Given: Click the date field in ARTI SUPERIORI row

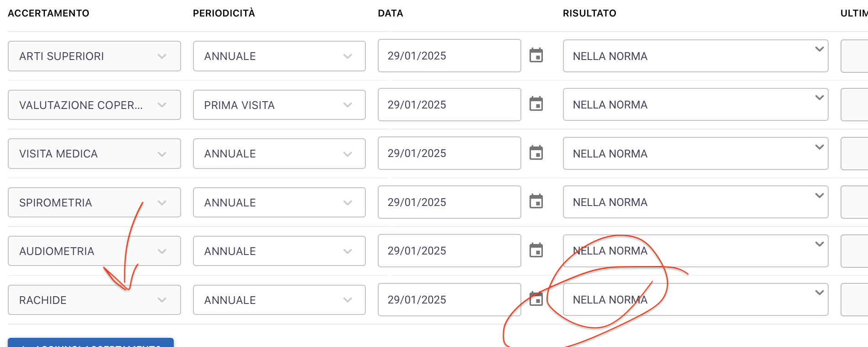Looking at the screenshot, I should pyautogui.click(x=449, y=56).
